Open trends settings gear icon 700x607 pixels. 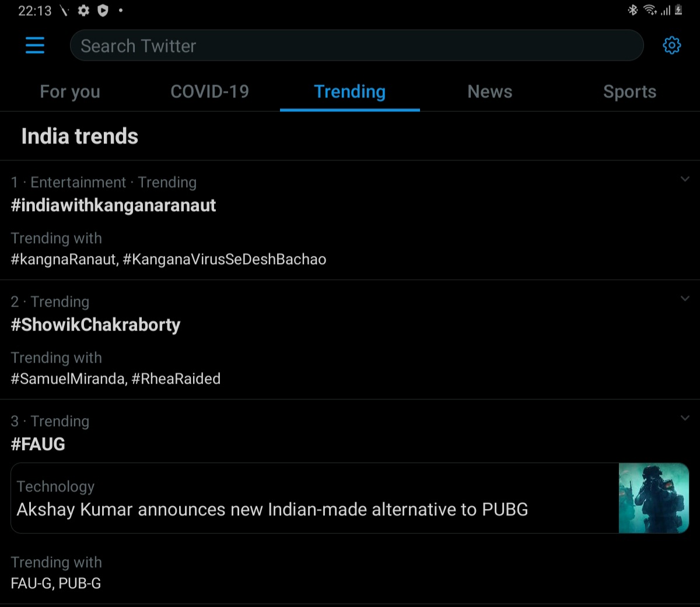(x=672, y=45)
